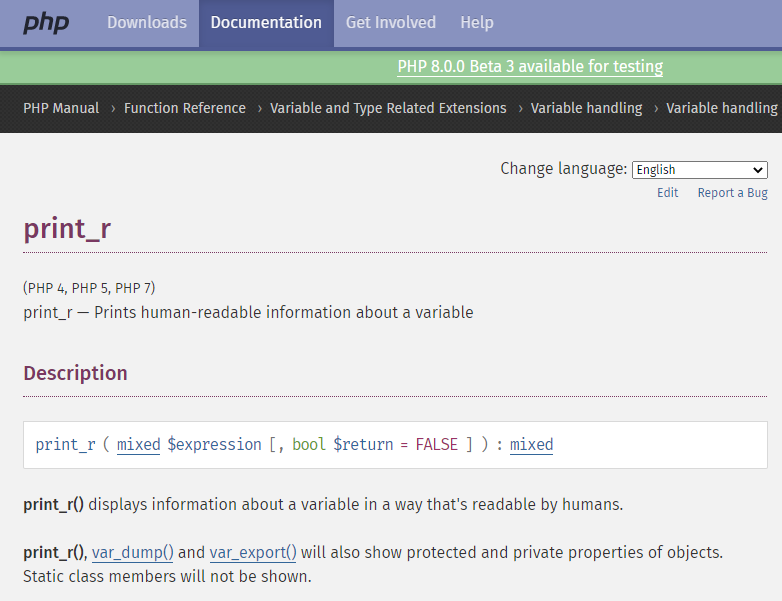
Task: Click the Description section heading
Action: 75,373
